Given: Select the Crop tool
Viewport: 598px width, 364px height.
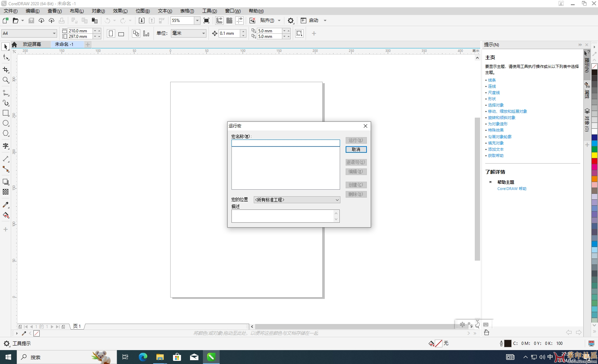Looking at the screenshot, I should (6, 70).
